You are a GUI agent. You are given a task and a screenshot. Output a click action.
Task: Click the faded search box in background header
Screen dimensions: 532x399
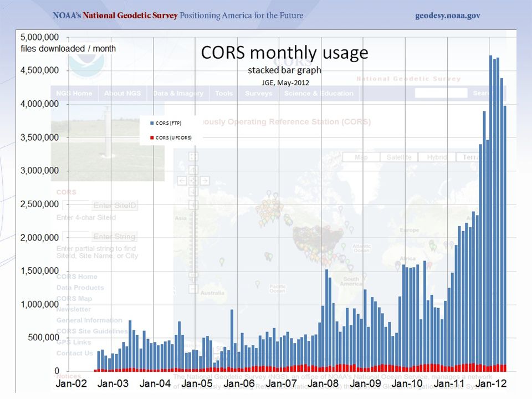tap(441, 93)
